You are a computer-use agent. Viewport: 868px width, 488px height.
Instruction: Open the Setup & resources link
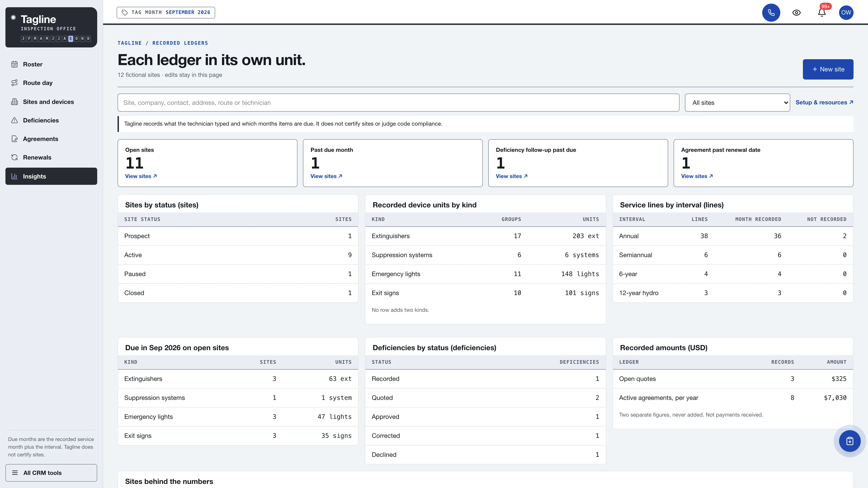click(824, 102)
